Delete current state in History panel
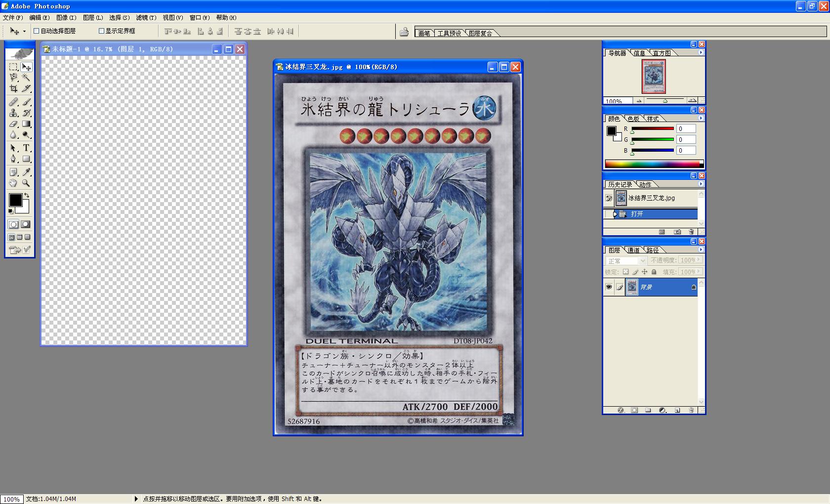 (x=691, y=232)
